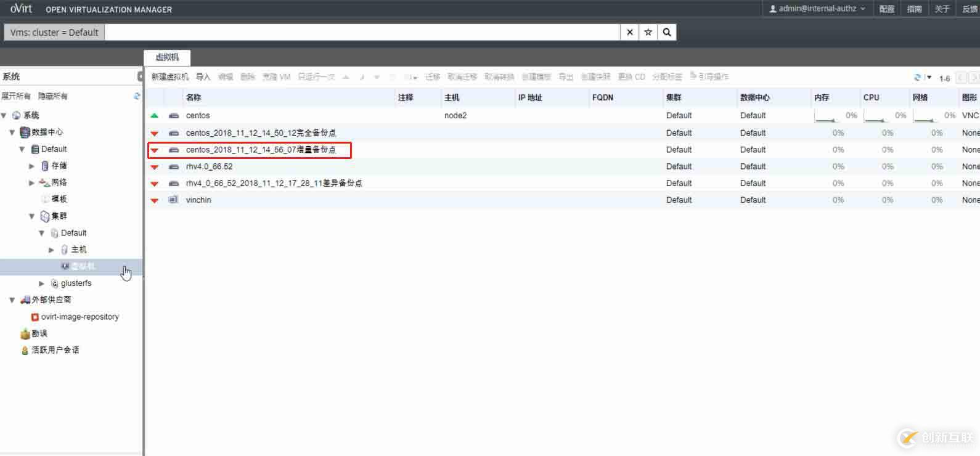The image size is (980, 456).
Task: Expand the 网络 (Network) tree node
Action: [x=32, y=182]
